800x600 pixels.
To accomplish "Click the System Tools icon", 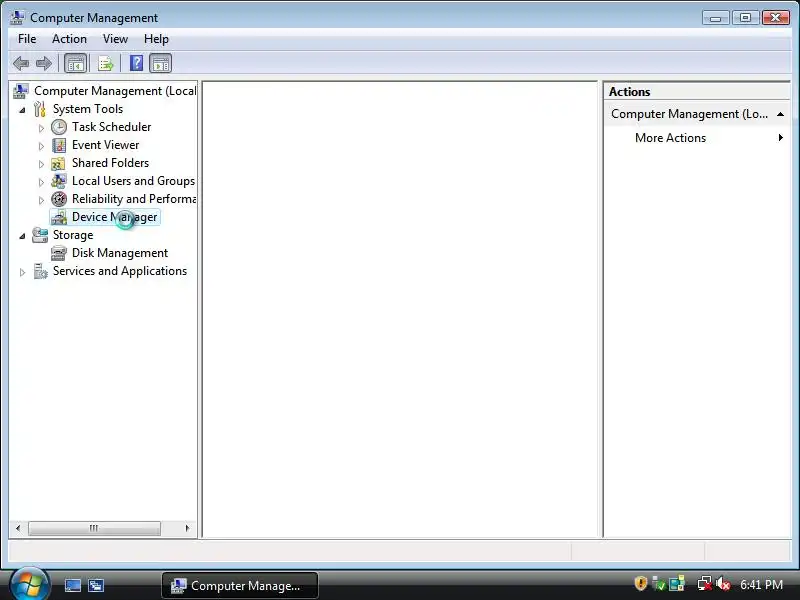I will [40, 109].
